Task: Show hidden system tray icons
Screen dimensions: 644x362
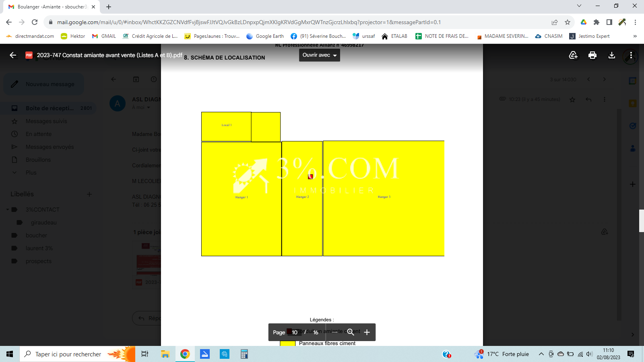Action: 541,354
